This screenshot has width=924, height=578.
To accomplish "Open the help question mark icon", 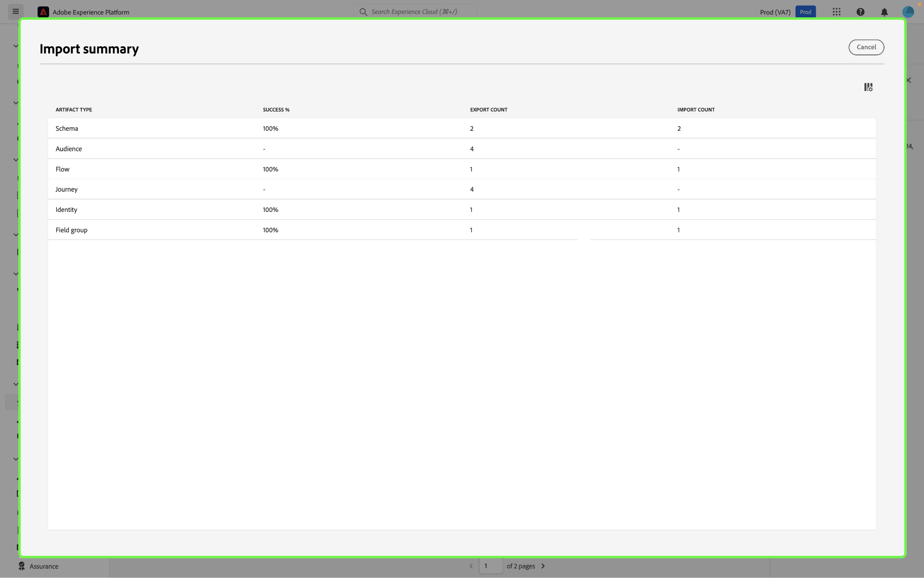I will (x=860, y=12).
